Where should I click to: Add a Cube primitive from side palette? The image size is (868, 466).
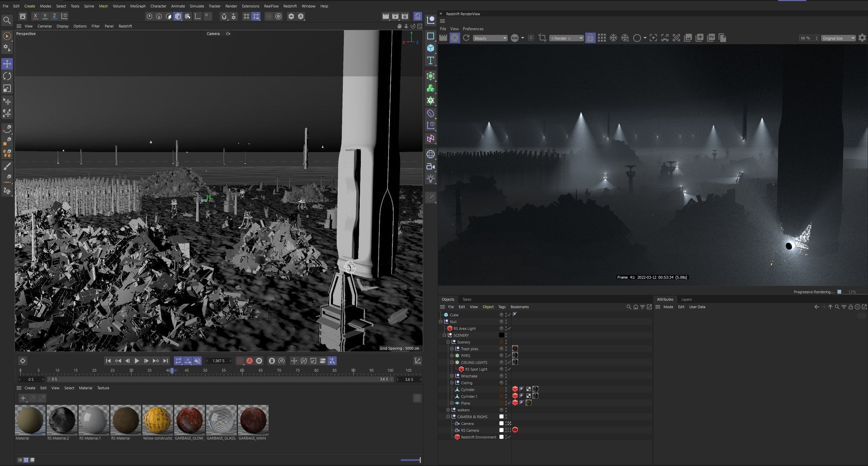(431, 48)
